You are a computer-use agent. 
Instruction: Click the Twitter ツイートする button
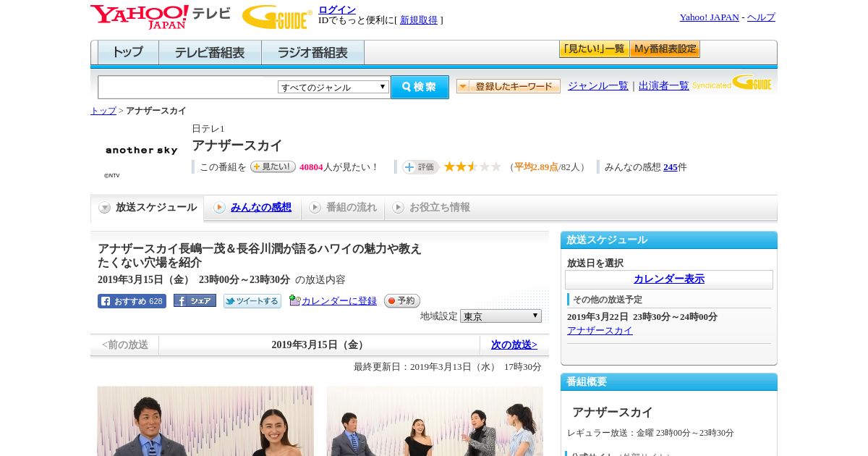click(x=252, y=301)
